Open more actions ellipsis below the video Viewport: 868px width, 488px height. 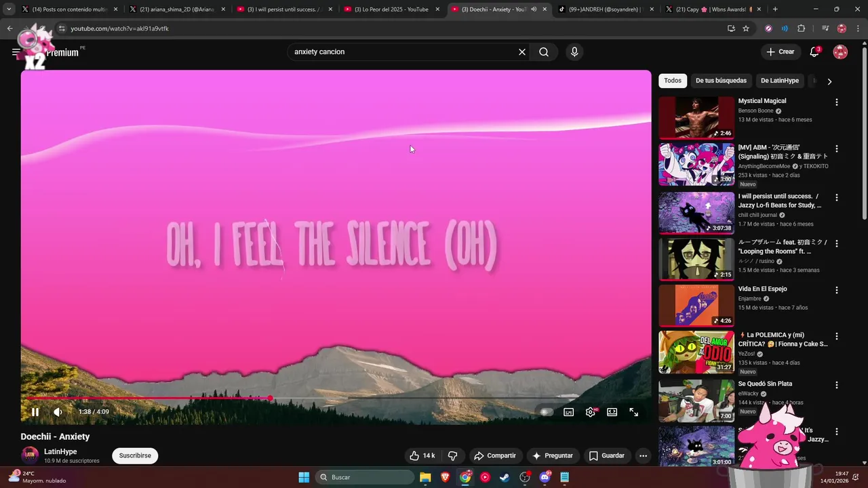[x=643, y=455]
